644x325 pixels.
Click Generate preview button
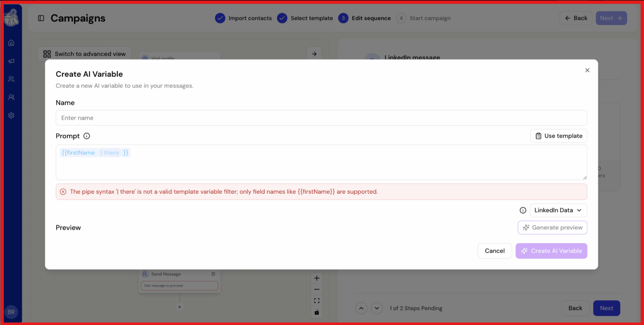point(553,227)
